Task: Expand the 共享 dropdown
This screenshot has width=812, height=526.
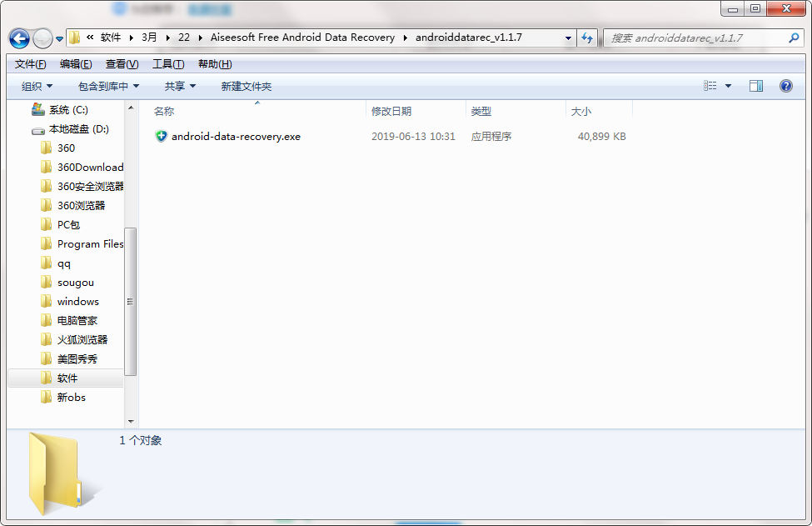Action: [x=180, y=86]
